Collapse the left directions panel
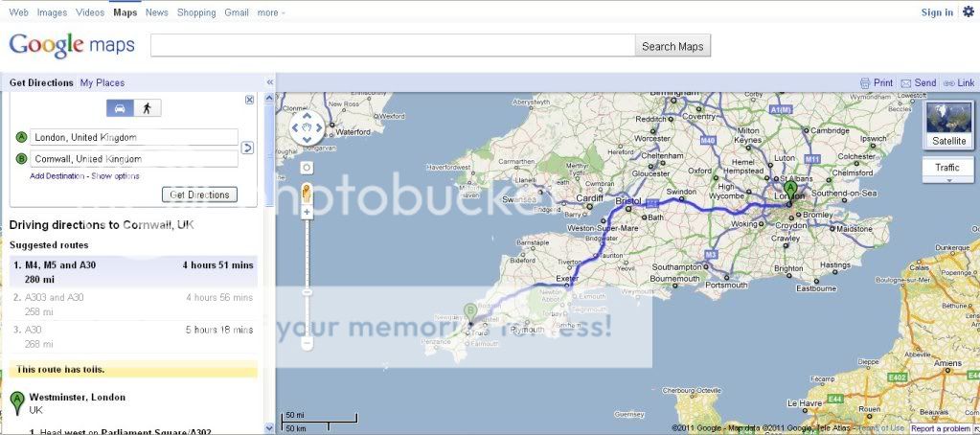 [270, 82]
